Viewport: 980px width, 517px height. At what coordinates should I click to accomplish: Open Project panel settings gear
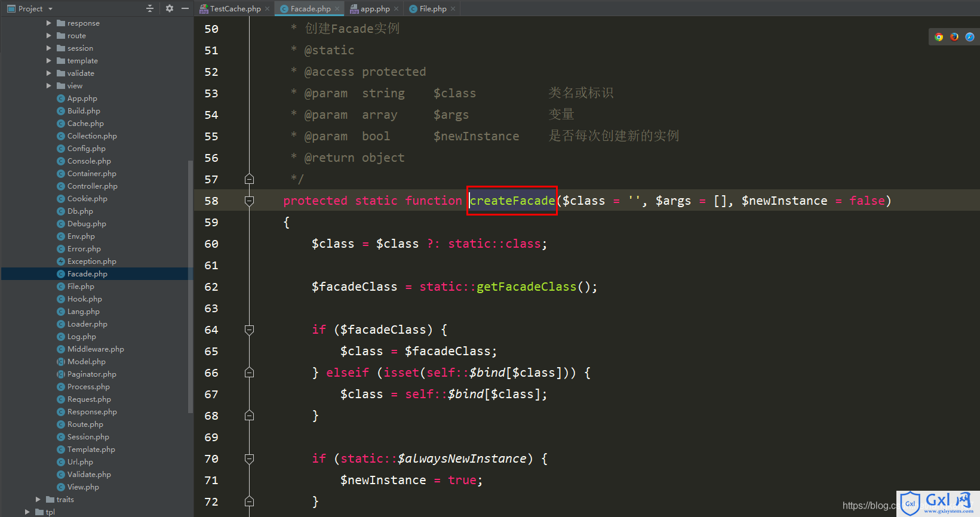(x=170, y=8)
